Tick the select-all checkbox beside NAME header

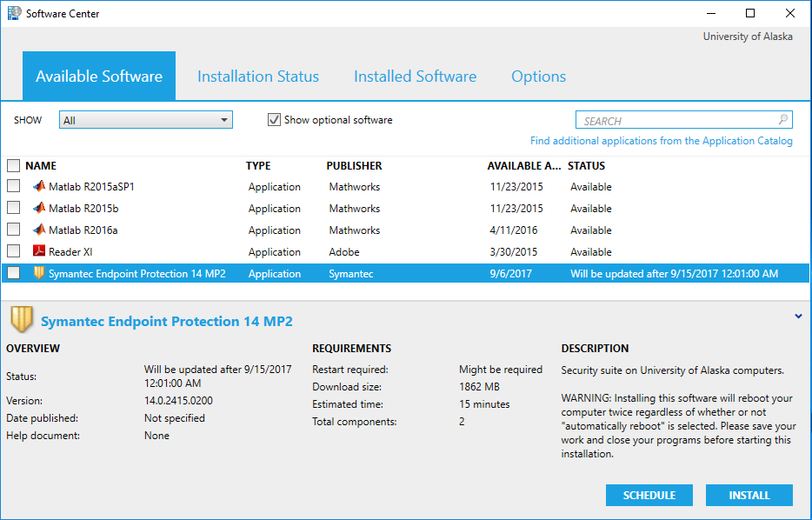click(13, 165)
